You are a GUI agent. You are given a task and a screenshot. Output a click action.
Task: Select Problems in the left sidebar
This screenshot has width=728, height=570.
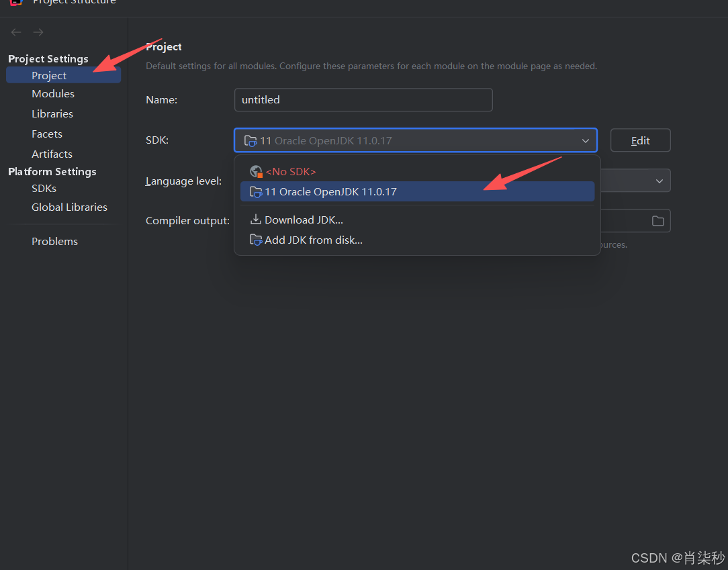coord(54,241)
